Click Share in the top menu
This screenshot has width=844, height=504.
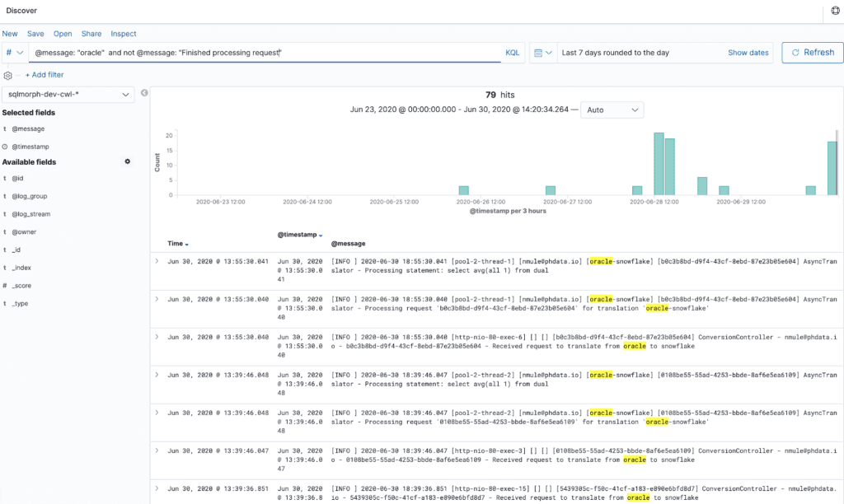pos(91,33)
